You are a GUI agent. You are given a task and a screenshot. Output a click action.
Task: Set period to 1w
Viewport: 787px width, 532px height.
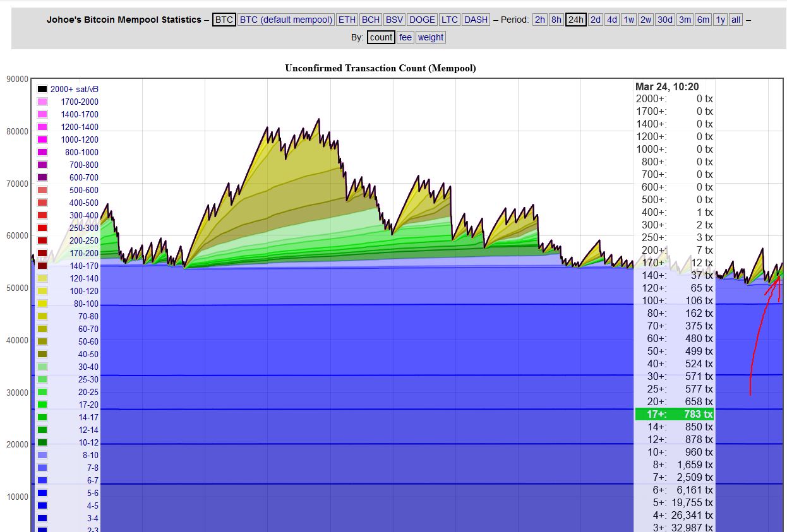coord(629,20)
